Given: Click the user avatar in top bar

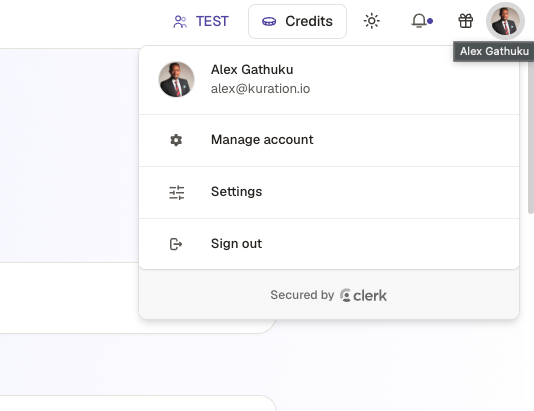Looking at the screenshot, I should point(505,21).
